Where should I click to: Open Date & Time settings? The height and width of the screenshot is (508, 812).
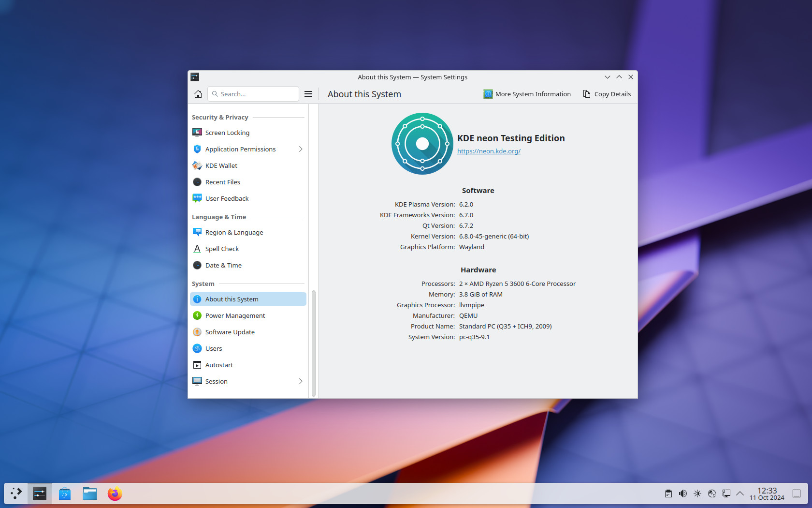(248, 265)
